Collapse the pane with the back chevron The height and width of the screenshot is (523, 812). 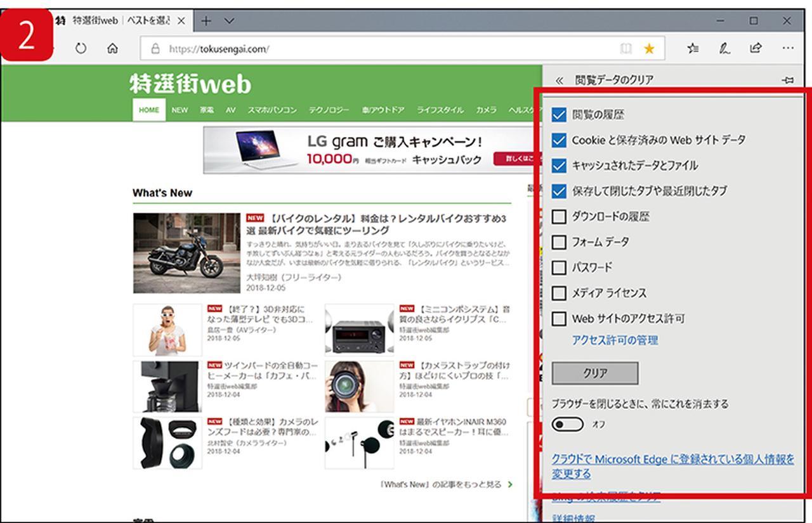tap(559, 81)
